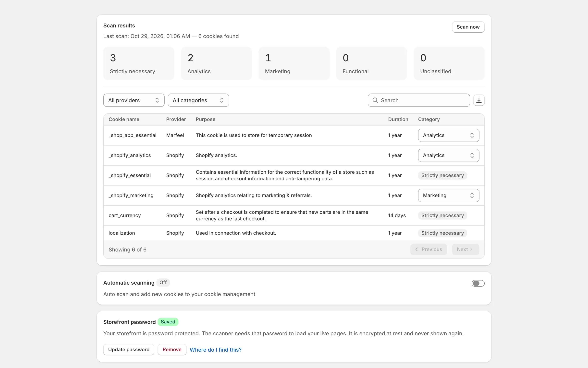Click the download export icon
588x368 pixels.
click(x=479, y=100)
